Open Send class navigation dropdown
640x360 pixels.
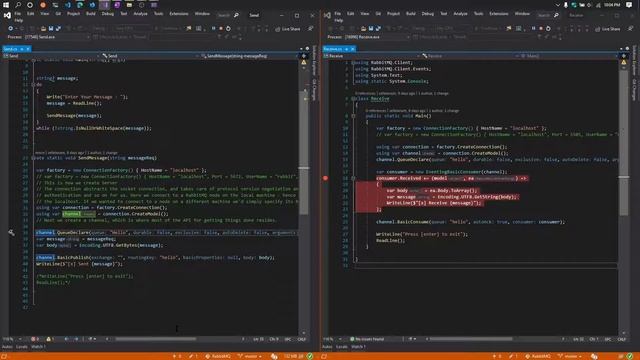(x=150, y=56)
